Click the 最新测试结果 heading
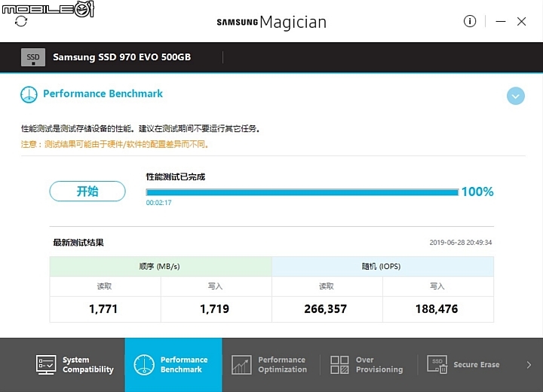Screen dimensions: 543x392 click(x=78, y=243)
